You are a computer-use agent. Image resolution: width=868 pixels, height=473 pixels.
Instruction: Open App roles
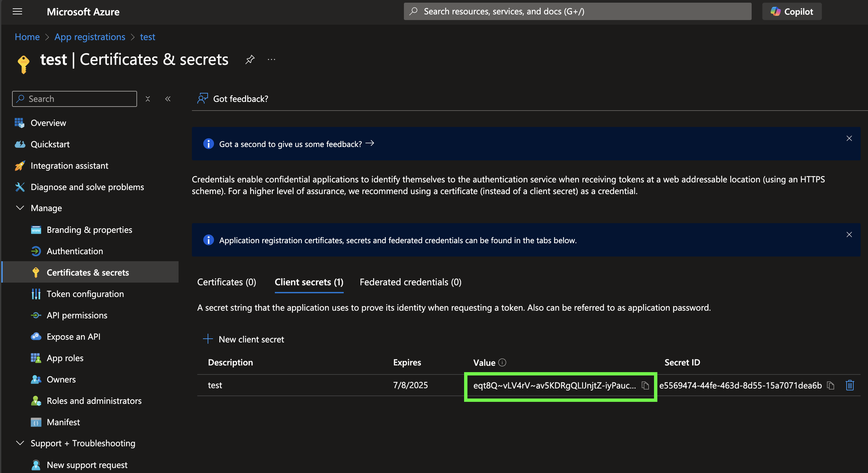[x=65, y=358]
